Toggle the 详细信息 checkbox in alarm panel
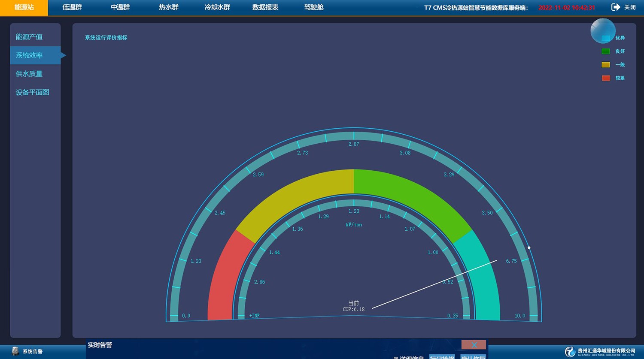Viewport: 644px width, 359px height. coord(396,357)
